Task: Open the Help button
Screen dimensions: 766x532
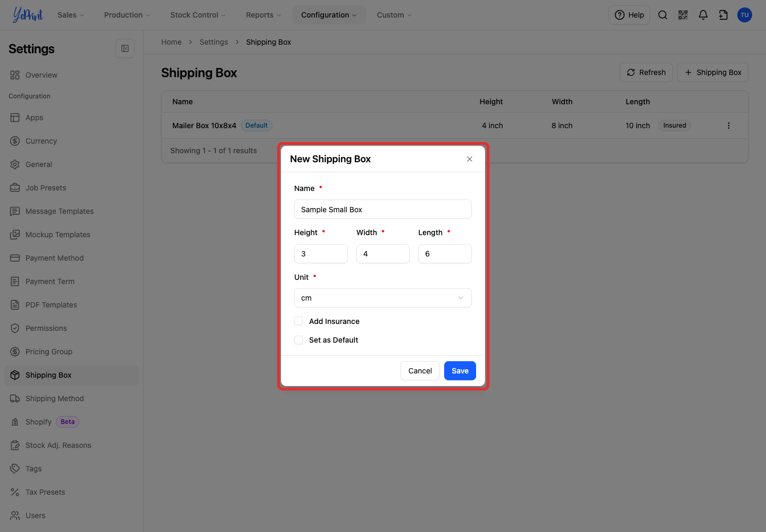Action: point(629,15)
